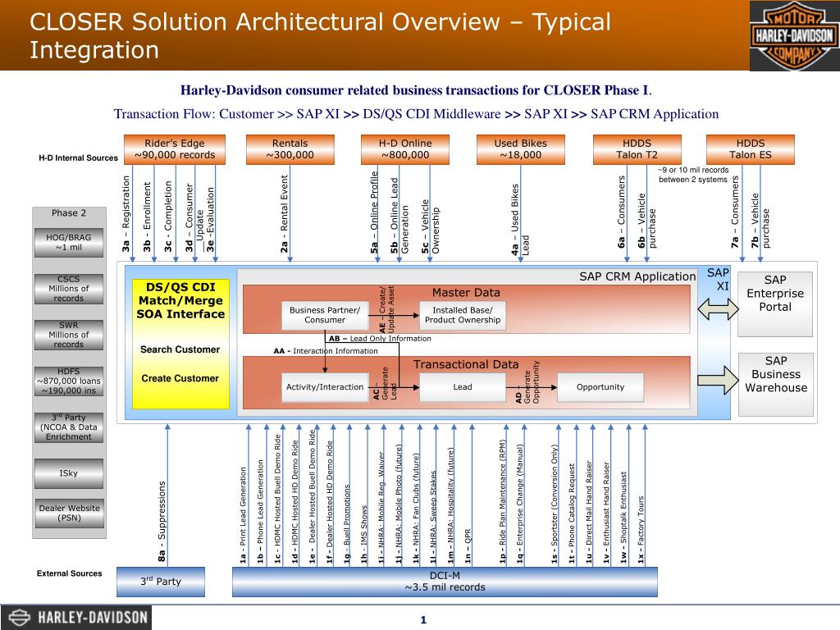Click the Transactional Data heading

coord(466,364)
